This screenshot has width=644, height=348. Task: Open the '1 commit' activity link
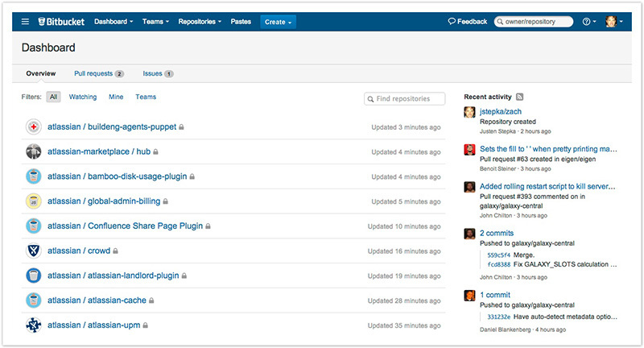coord(495,295)
